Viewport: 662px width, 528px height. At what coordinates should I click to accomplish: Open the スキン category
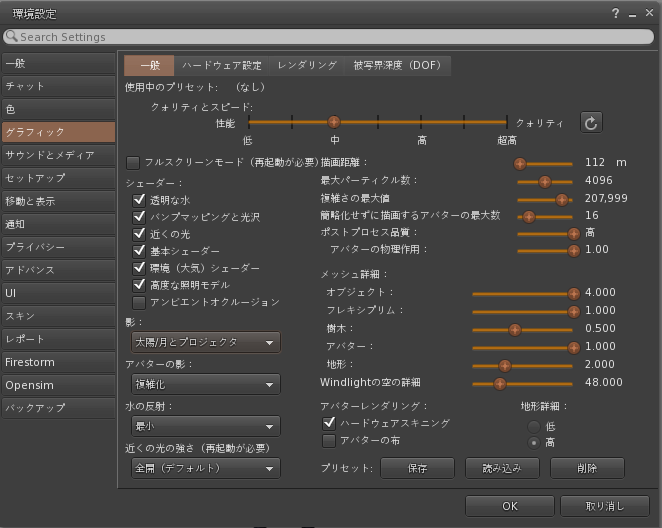point(58,316)
